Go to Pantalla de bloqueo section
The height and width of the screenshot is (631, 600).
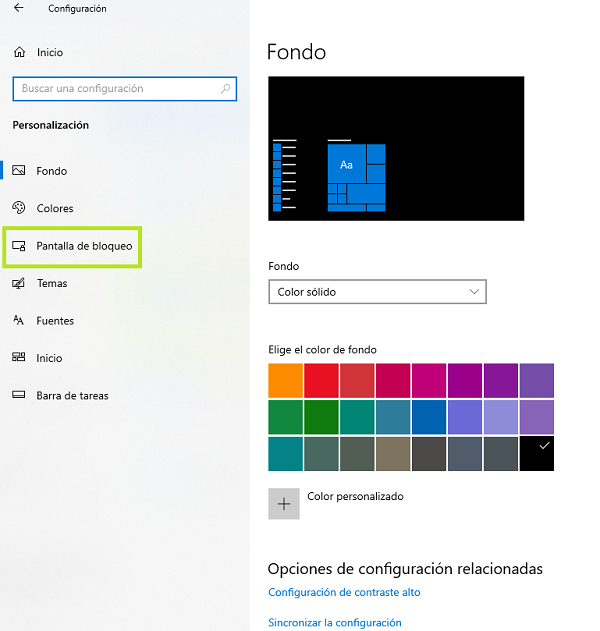(84, 246)
